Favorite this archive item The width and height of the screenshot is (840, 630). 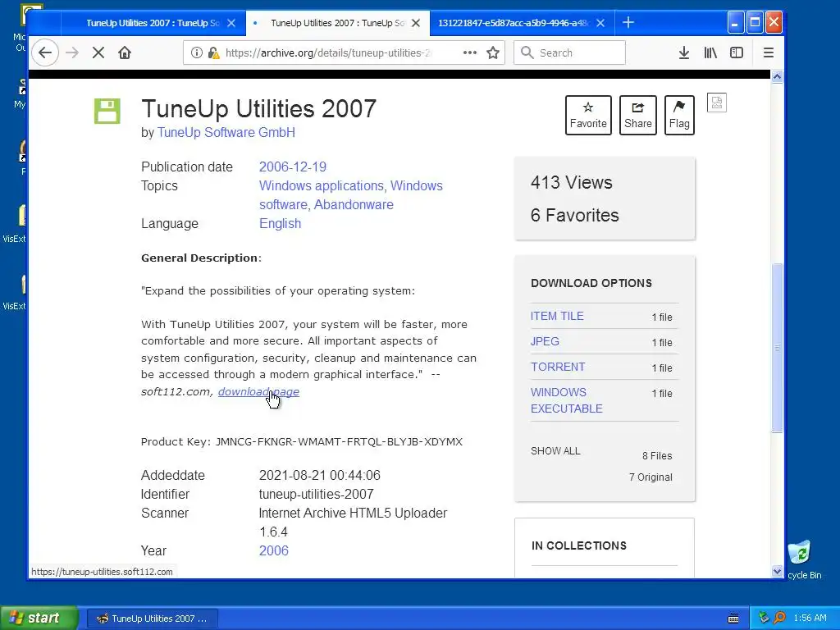588,115
